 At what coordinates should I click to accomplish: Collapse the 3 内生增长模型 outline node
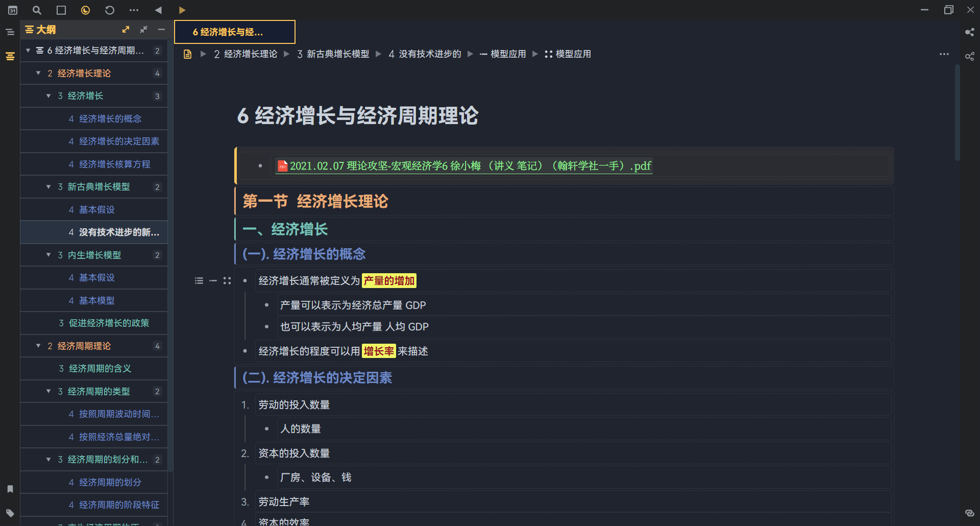(x=48, y=255)
